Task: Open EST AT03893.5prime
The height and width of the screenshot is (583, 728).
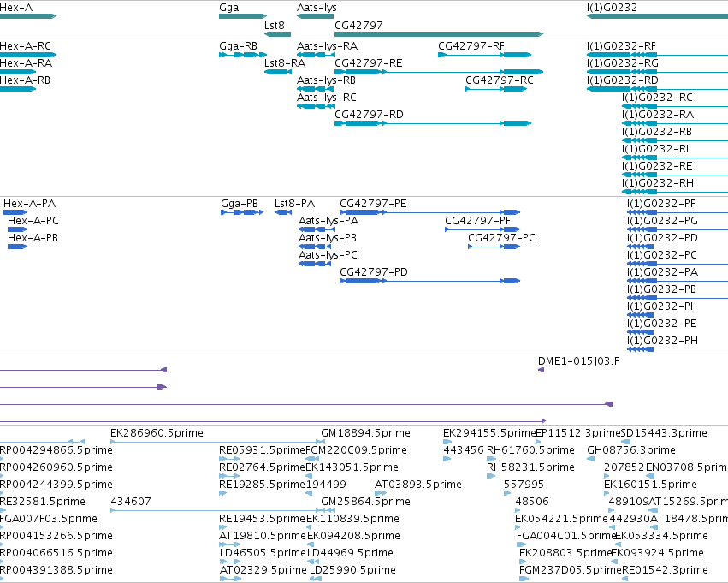Action: coord(381,493)
